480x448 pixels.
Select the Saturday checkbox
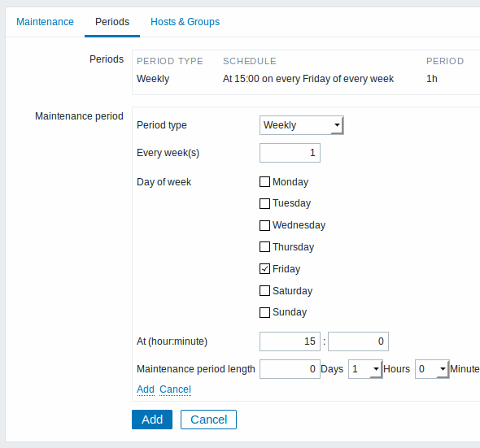click(x=264, y=291)
